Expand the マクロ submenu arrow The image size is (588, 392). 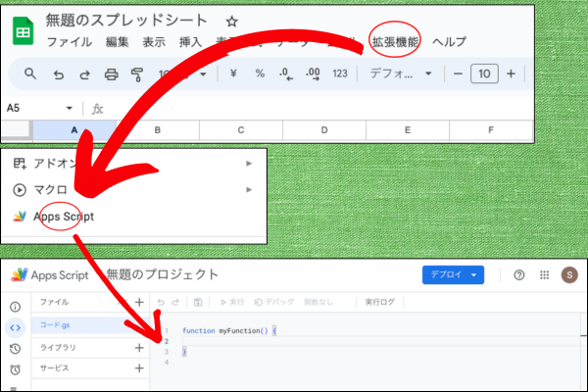[x=249, y=190]
